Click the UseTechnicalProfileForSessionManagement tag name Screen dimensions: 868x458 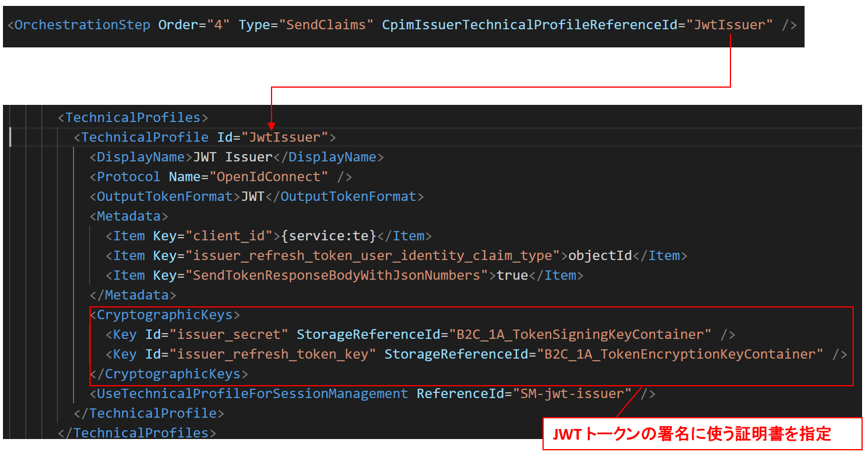(x=253, y=393)
